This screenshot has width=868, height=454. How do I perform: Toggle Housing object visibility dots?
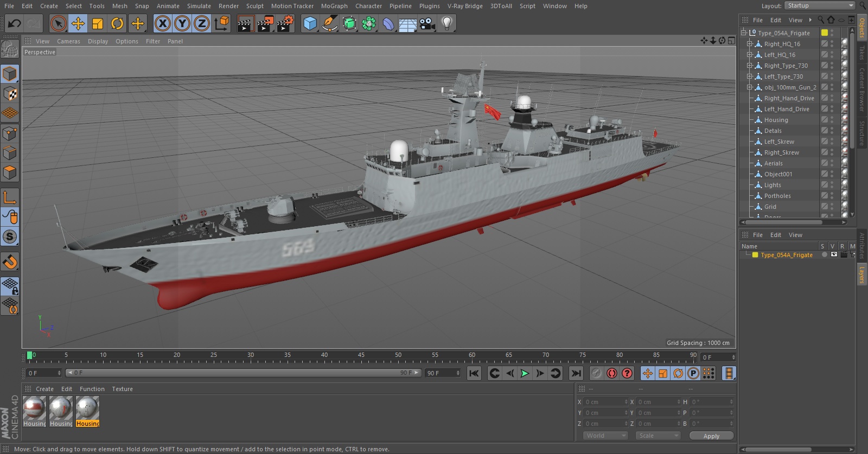(832, 120)
